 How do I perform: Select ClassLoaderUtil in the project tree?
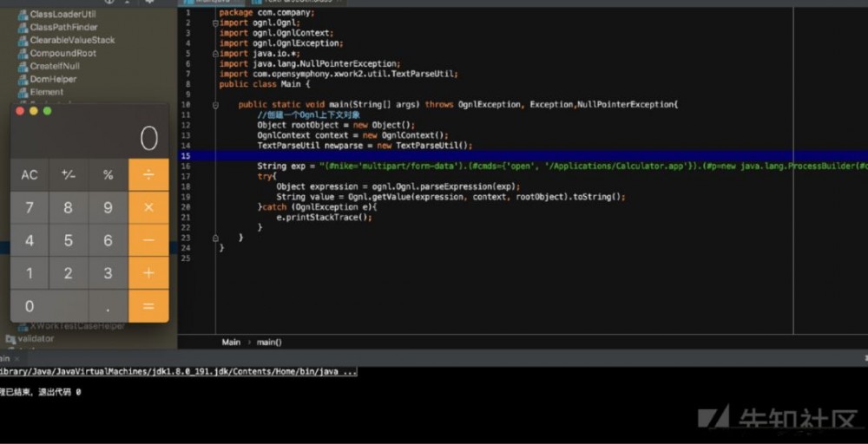coord(62,15)
